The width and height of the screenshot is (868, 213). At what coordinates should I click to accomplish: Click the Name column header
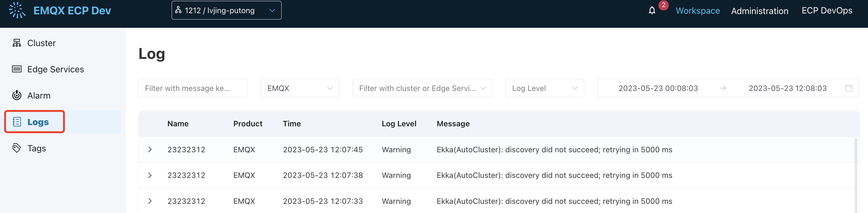click(x=178, y=124)
